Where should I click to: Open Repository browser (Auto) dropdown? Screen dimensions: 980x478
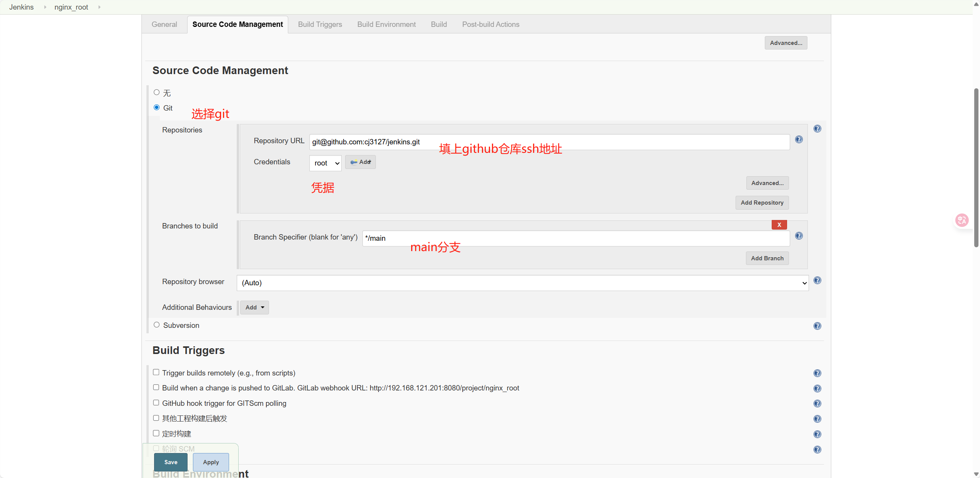click(523, 283)
